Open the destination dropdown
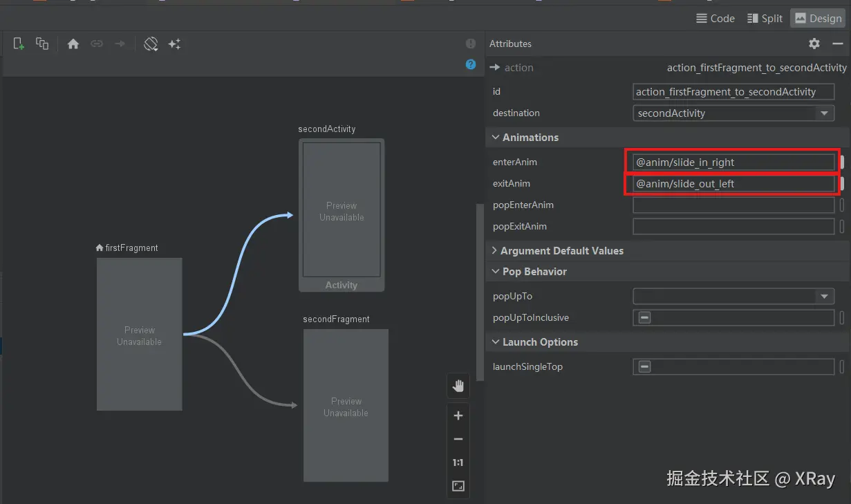Viewport: 851px width, 504px height. [824, 113]
